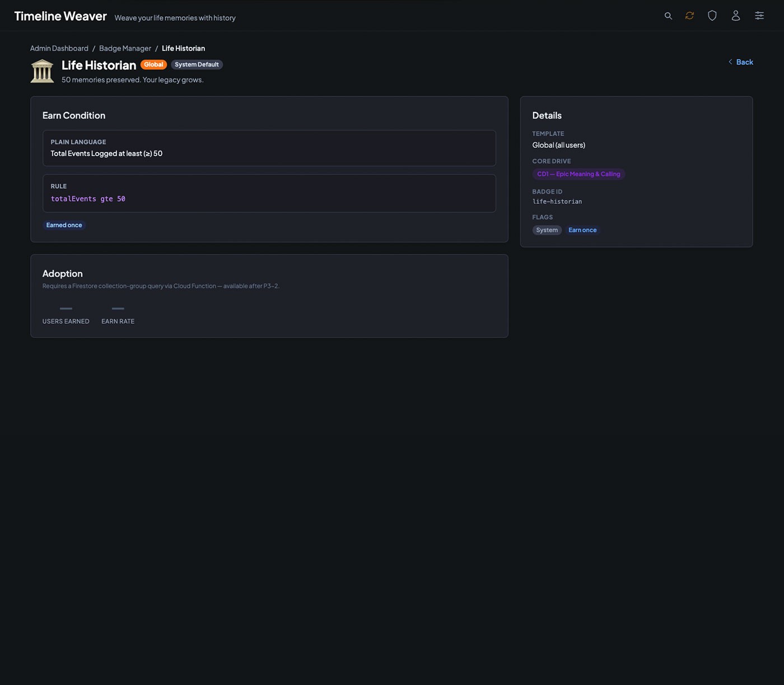The height and width of the screenshot is (685, 784).
Task: Select the CD1 Epic Meaning & Calling tag
Action: (x=578, y=174)
